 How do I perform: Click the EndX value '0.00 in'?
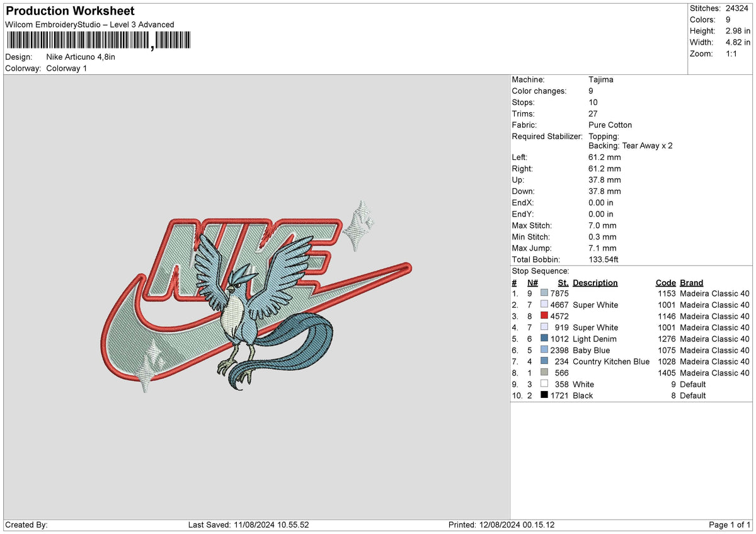click(x=601, y=203)
